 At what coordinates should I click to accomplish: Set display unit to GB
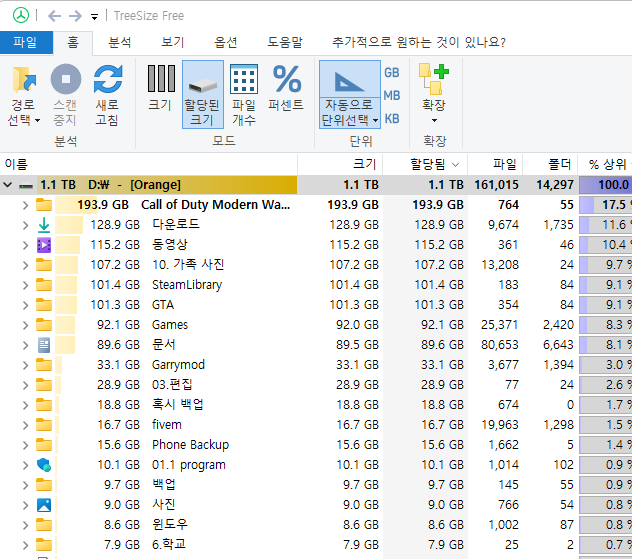click(392, 73)
